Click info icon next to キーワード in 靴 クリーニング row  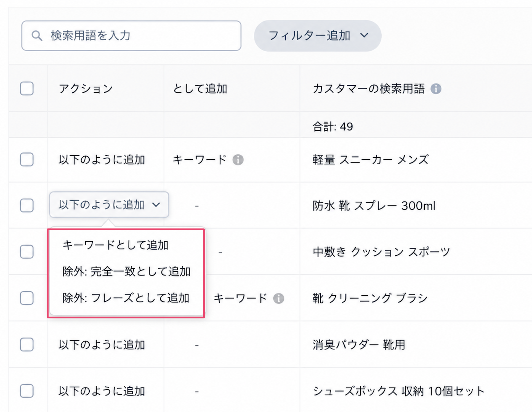[x=279, y=298]
